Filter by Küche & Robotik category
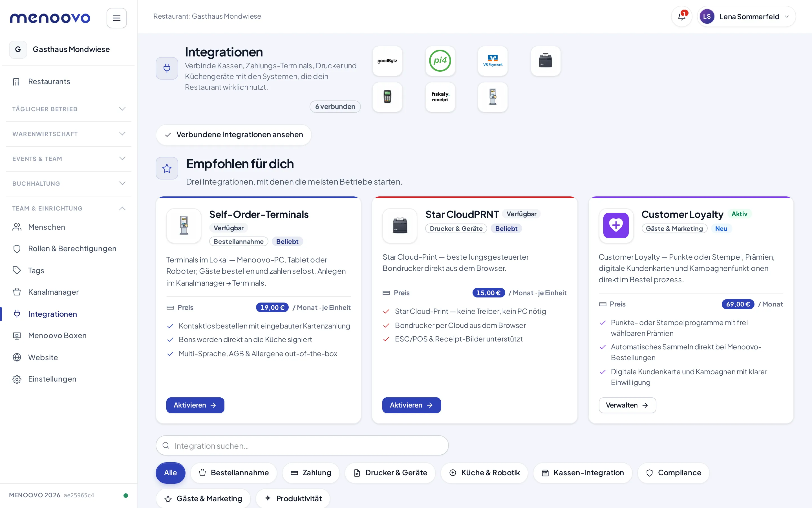This screenshot has width=812, height=508. (484, 473)
